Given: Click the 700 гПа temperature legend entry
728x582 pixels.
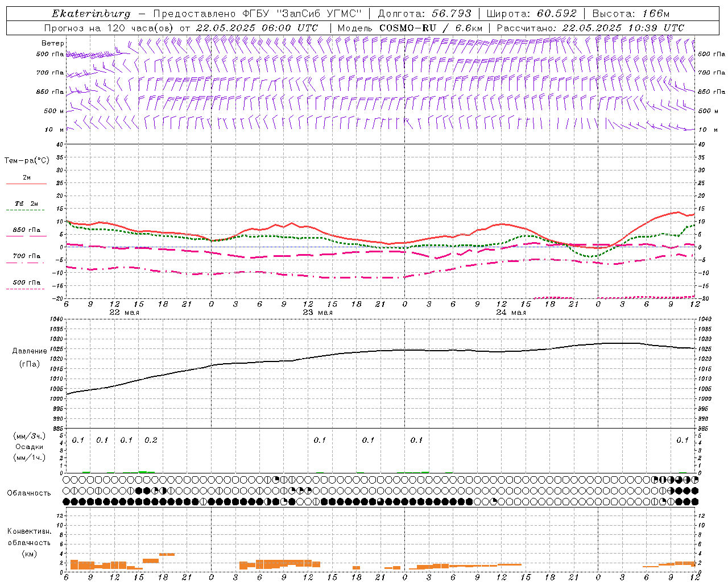Looking at the screenshot, I should click(x=26, y=256).
